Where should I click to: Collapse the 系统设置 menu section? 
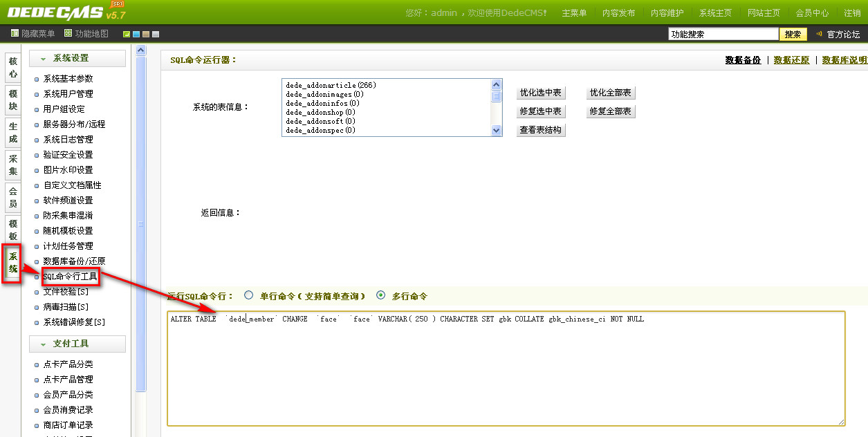click(43, 59)
